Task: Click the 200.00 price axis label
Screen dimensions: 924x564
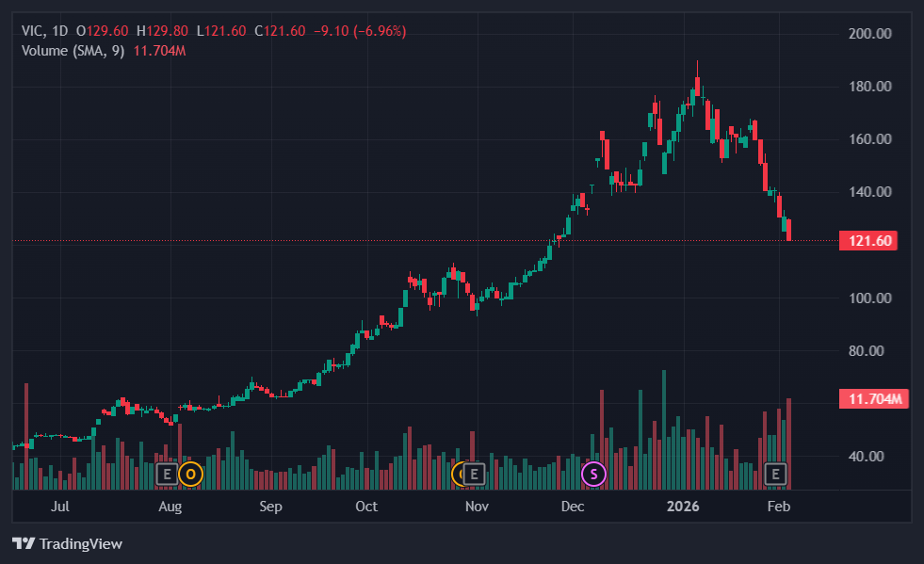Action: [869, 34]
